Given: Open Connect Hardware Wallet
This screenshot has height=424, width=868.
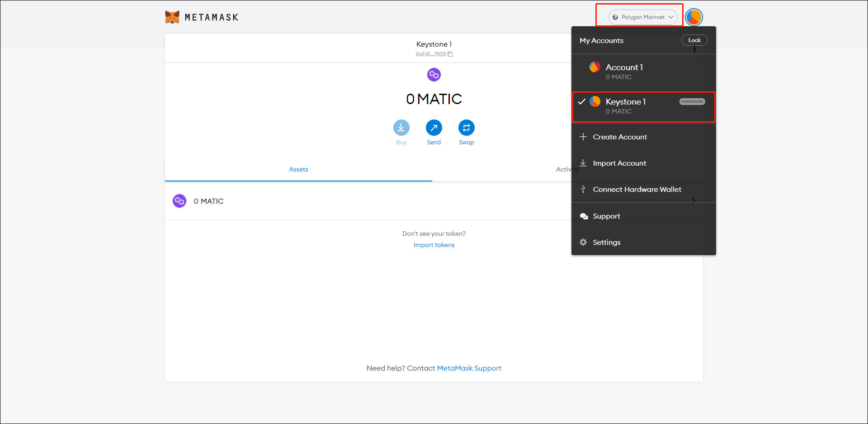Looking at the screenshot, I should click(637, 190).
